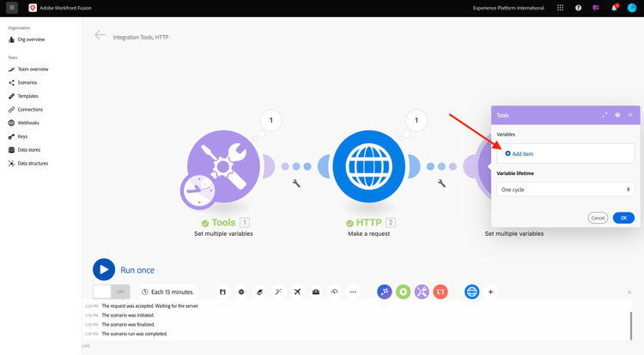
Task: Open the briefcase toolbar icon
Action: click(316, 292)
